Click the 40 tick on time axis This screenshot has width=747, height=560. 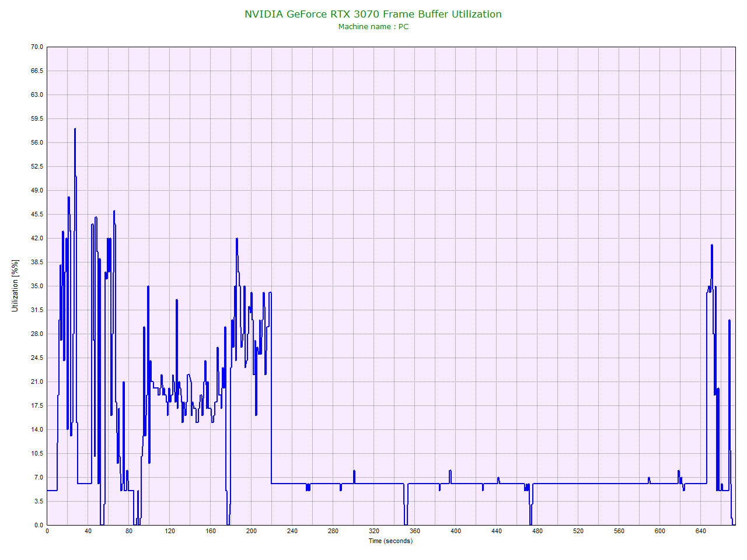[x=88, y=531]
